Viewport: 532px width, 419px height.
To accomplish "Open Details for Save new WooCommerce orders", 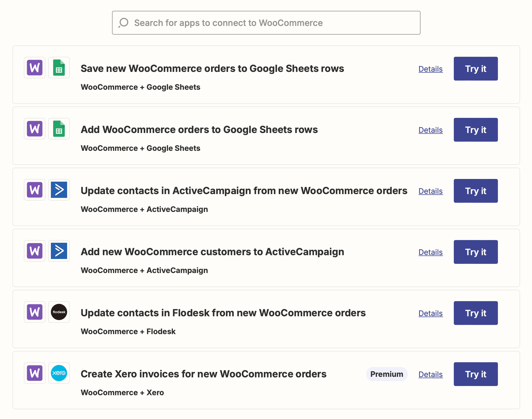I will click(430, 69).
